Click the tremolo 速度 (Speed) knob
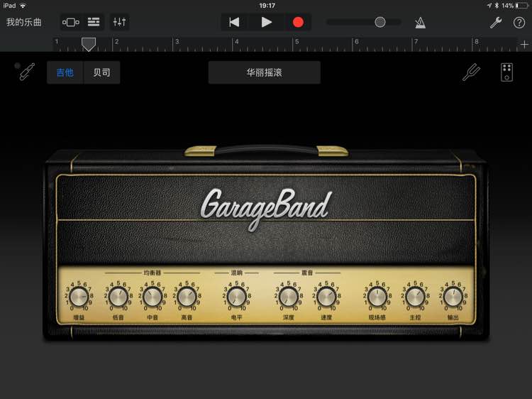The image size is (532, 399). (326, 297)
